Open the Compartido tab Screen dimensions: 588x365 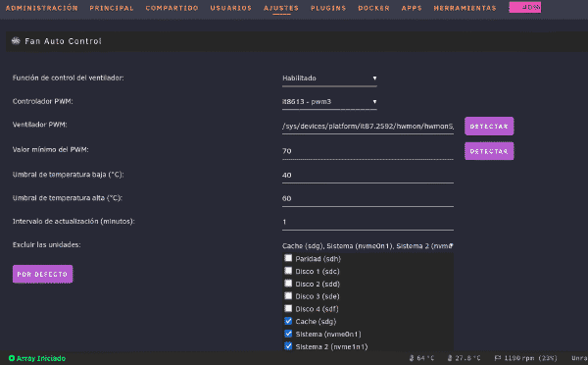click(x=171, y=8)
